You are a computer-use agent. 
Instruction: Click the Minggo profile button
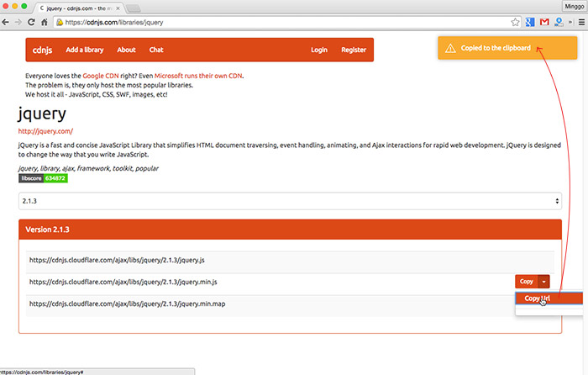point(574,7)
